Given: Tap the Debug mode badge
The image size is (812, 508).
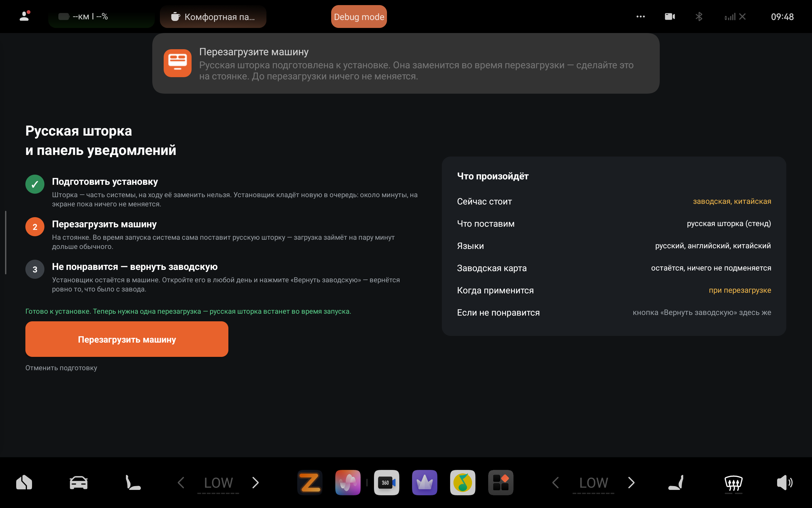Looking at the screenshot, I should (359, 17).
